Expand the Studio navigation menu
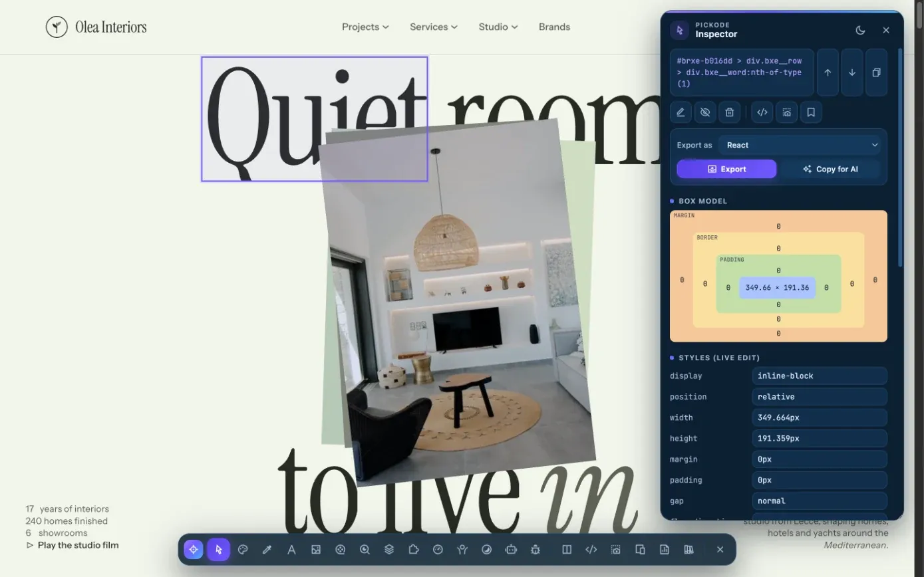Viewport: 924px width, 577px height. [x=498, y=27]
